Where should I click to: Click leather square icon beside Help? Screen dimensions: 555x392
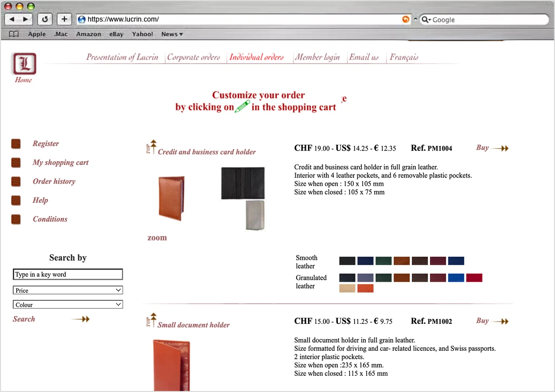[16, 200]
